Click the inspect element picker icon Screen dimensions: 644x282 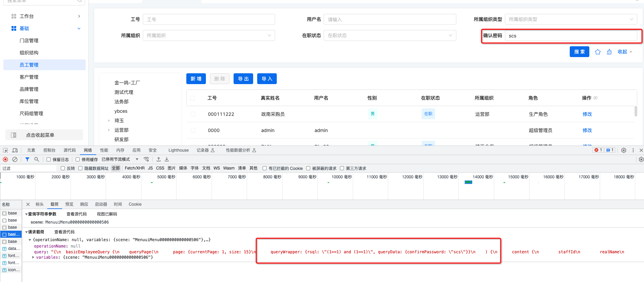pyautogui.click(x=5, y=150)
